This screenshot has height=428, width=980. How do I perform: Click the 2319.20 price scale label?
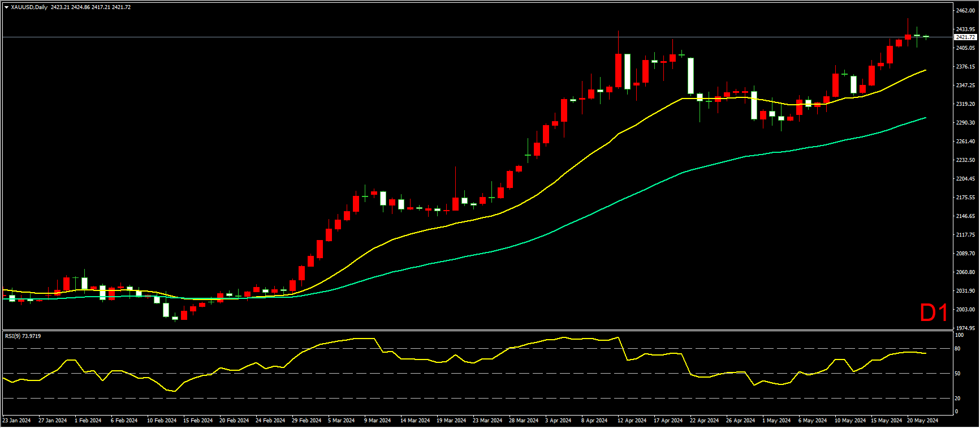(x=965, y=104)
